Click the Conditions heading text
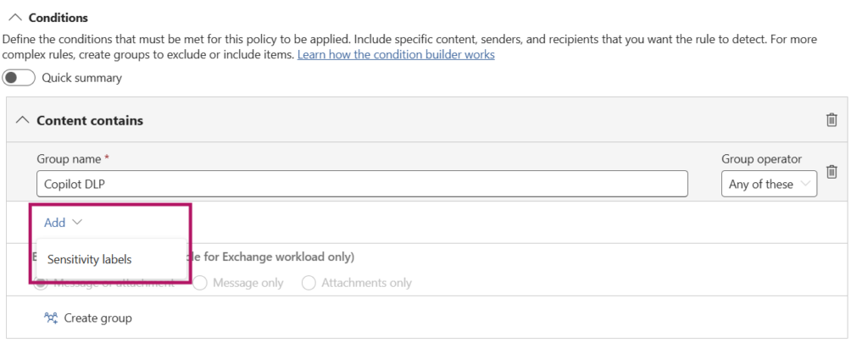 point(58,18)
